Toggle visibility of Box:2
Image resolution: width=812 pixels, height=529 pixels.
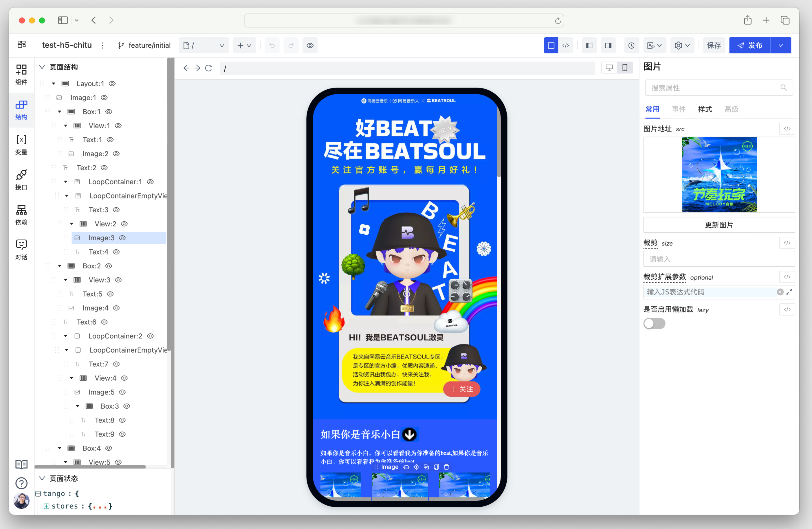coord(109,266)
